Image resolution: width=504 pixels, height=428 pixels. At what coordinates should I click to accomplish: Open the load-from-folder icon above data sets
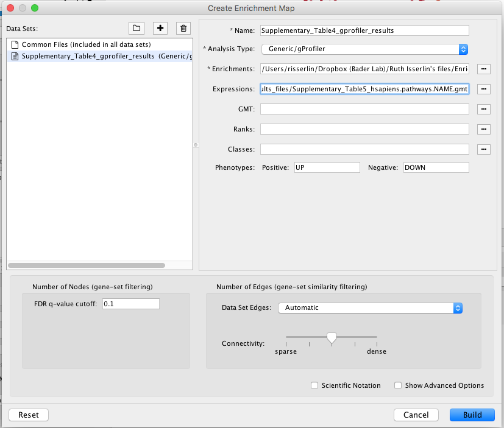[136, 28]
